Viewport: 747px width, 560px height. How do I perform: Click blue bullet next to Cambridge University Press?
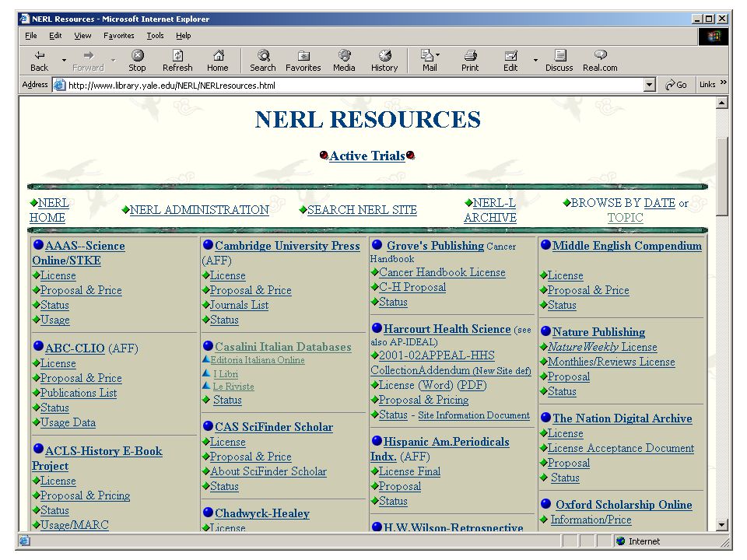[208, 245]
